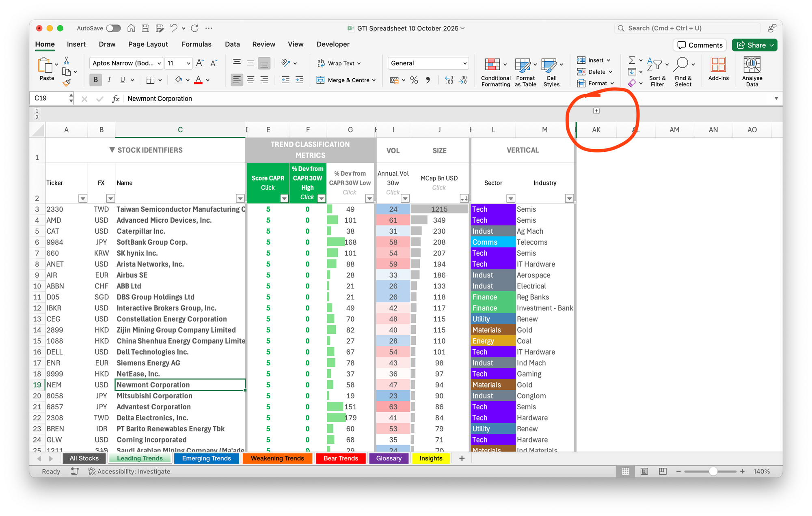The width and height of the screenshot is (812, 516).
Task: Adjust the zoom slider handle
Action: [x=713, y=471]
